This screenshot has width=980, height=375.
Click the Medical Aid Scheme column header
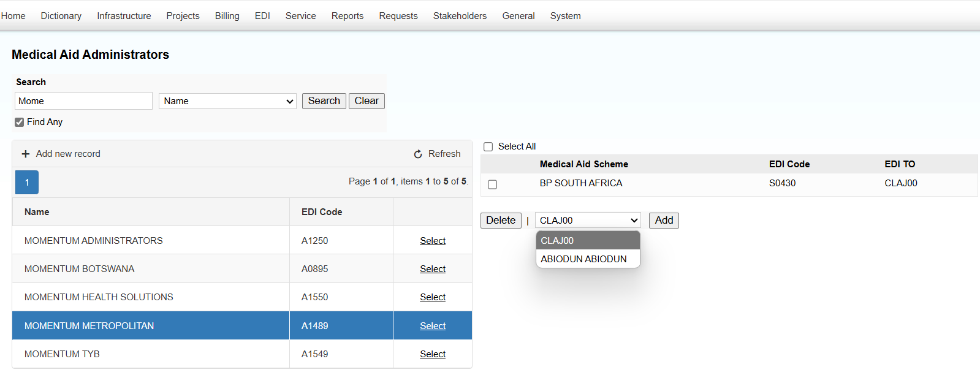(x=584, y=164)
